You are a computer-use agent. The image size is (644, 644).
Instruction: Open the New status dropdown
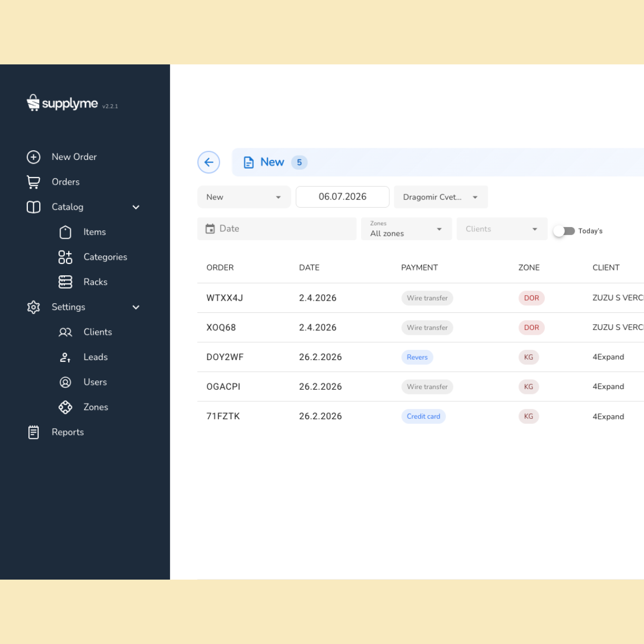[244, 197]
